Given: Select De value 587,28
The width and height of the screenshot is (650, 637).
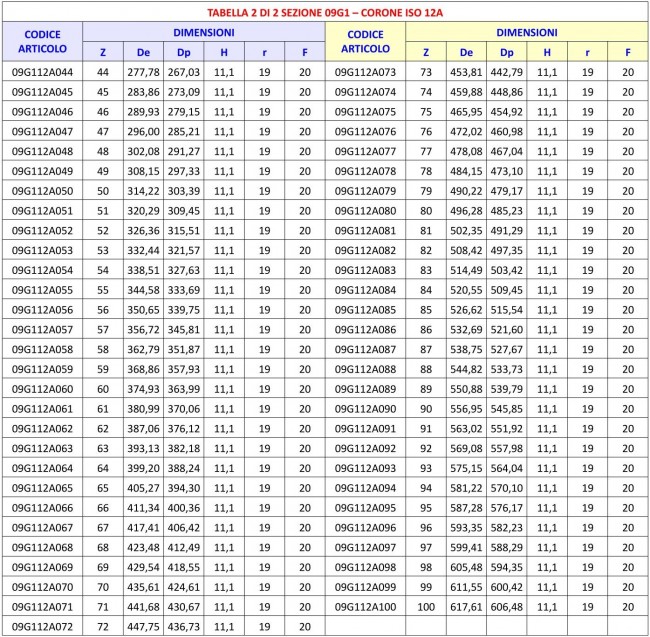Looking at the screenshot, I should pyautogui.click(x=466, y=508).
